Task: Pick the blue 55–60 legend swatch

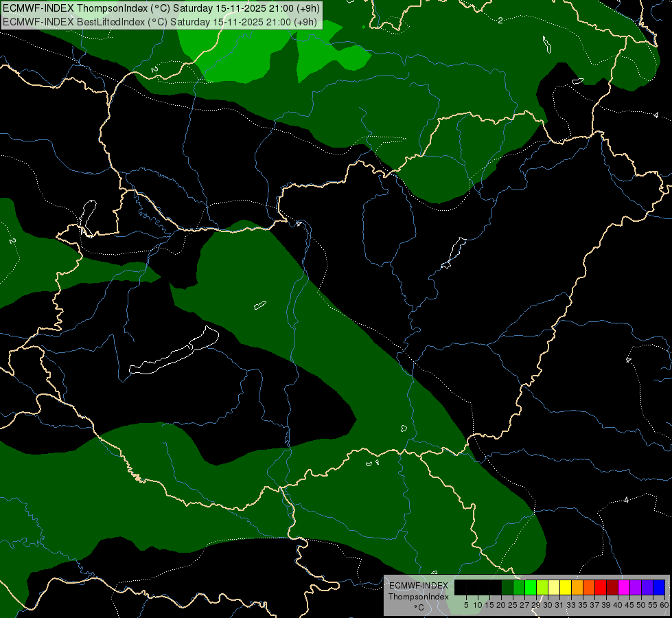Action: pos(659,587)
